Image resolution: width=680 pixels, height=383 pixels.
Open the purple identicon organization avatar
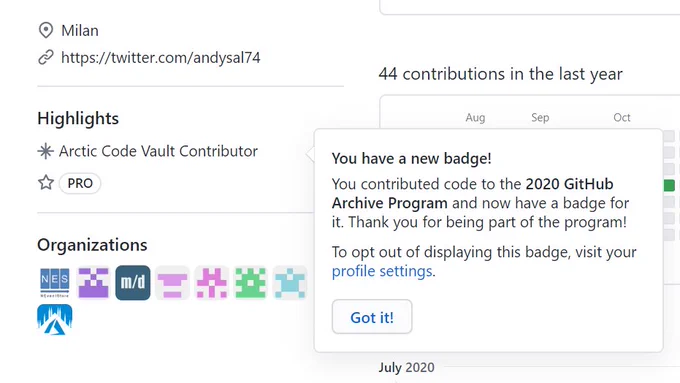94,283
